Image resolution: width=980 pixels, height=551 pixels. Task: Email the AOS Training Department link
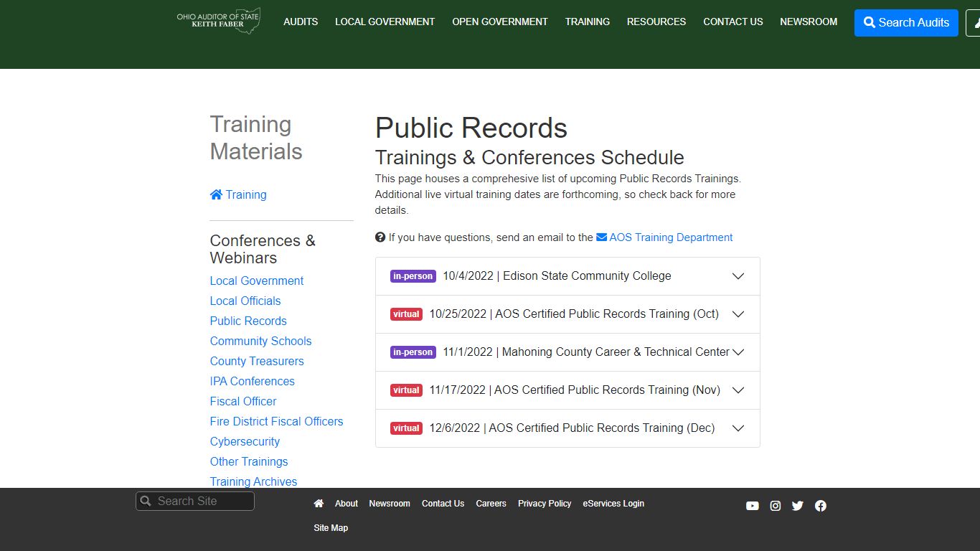[664, 237]
